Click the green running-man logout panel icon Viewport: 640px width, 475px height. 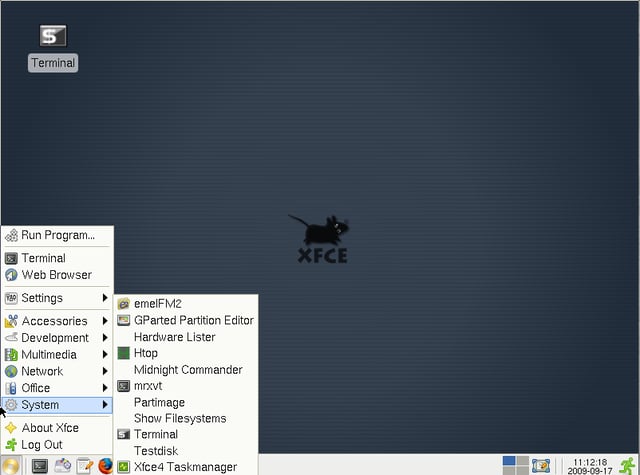pyautogui.click(x=627, y=466)
